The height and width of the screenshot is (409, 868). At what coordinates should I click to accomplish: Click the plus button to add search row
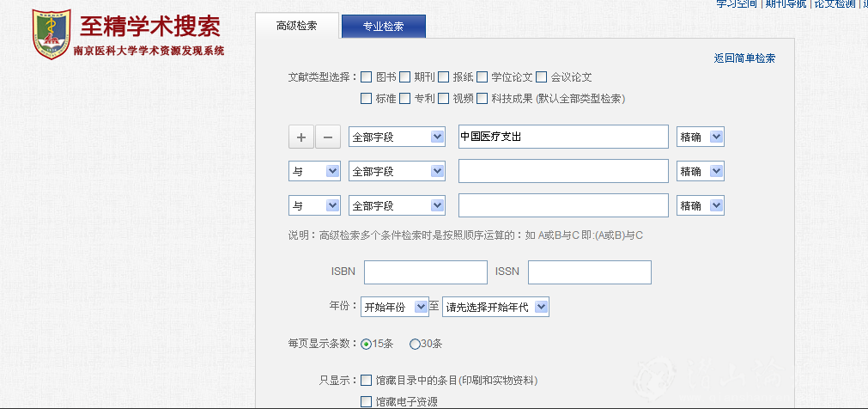[300, 137]
